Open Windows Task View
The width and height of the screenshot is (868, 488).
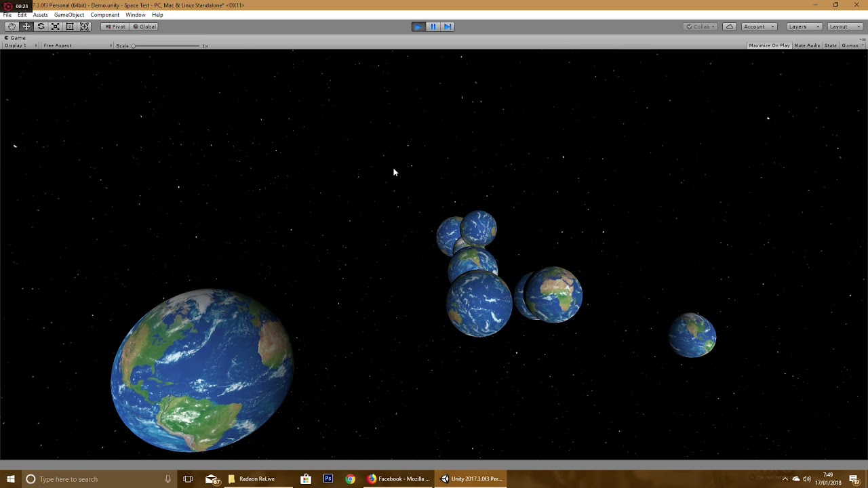(x=188, y=479)
